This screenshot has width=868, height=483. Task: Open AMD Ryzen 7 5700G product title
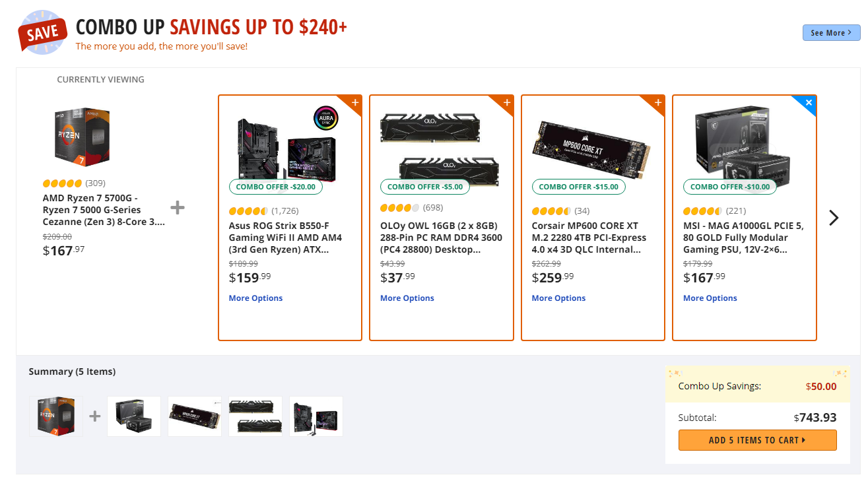click(x=104, y=210)
